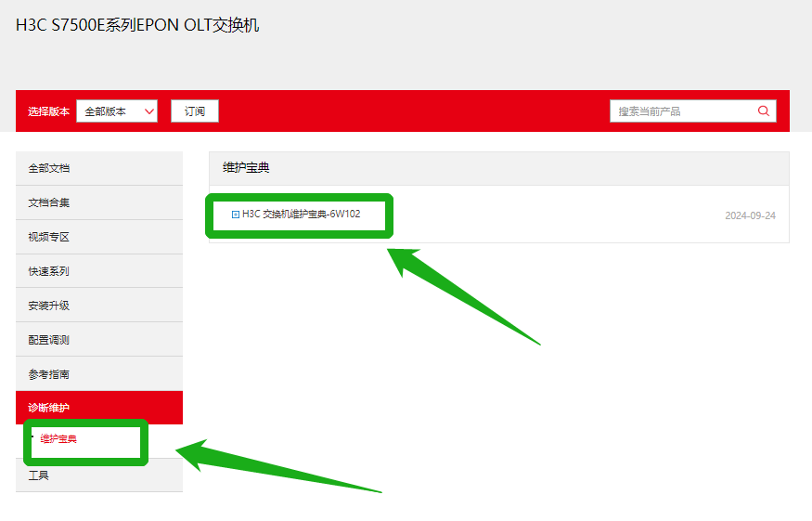Open the 快速系列 sidebar section

(99, 271)
